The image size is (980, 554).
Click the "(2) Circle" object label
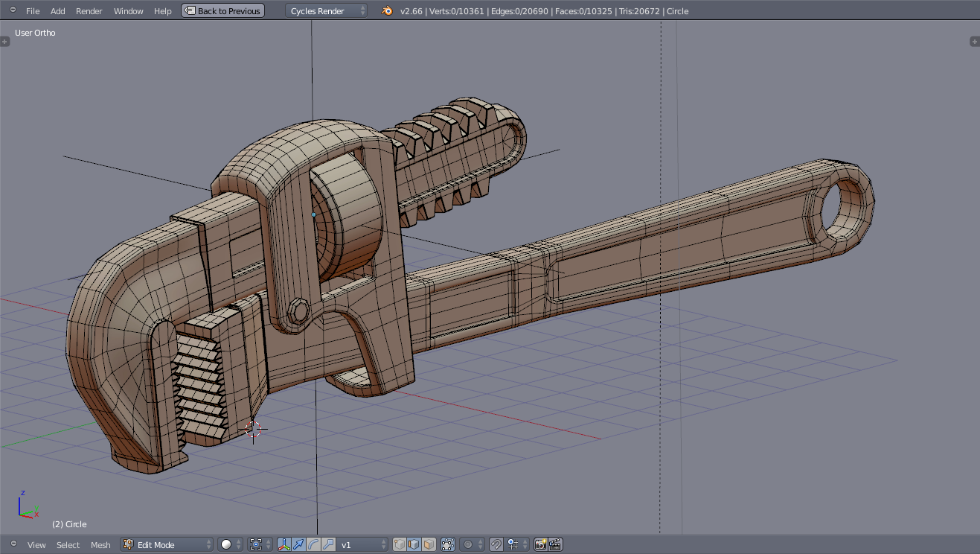tap(69, 524)
